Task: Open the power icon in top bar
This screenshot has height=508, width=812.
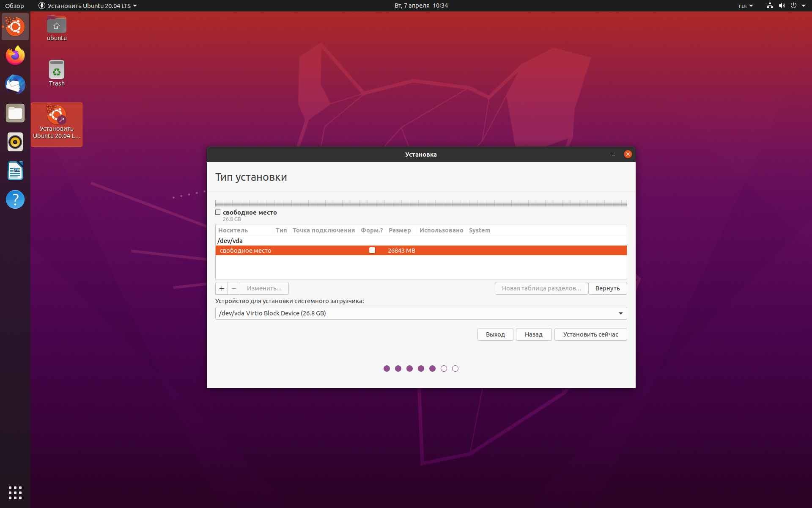Action: tap(793, 6)
